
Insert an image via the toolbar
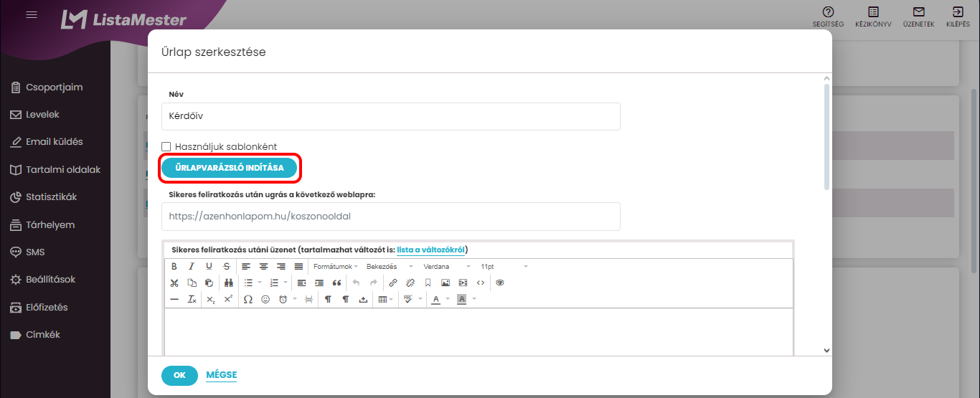tap(446, 283)
